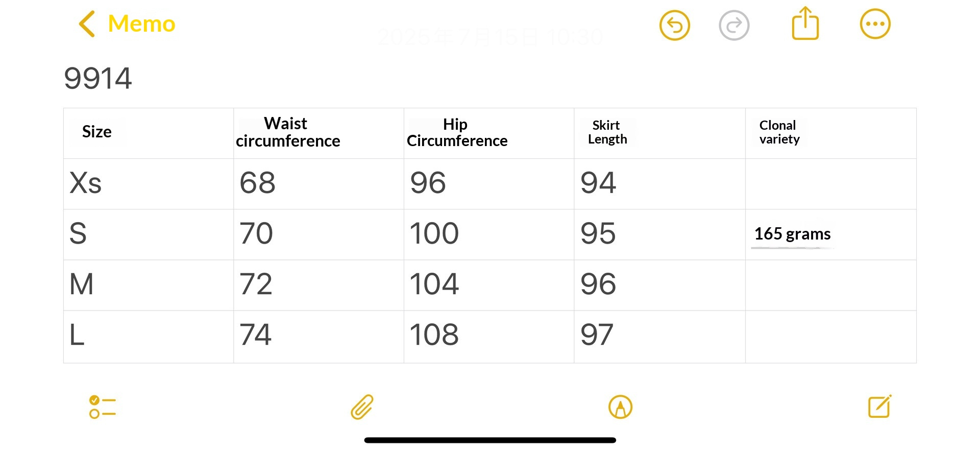Tap the paperclip attachment icon
Screen dimensions: 980x452
[x=362, y=407]
